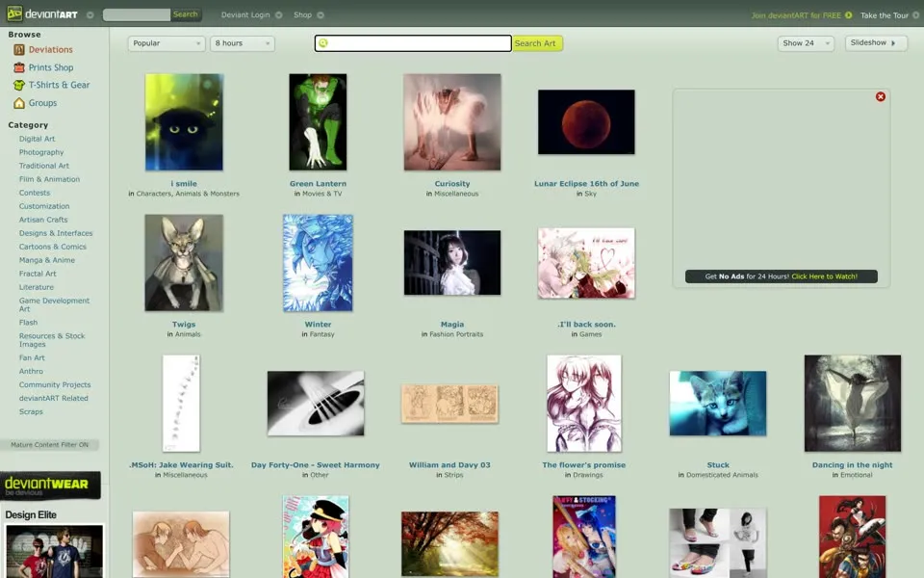This screenshot has height=578, width=924.
Task: Click 'Characters, Animals & Monsters' category link
Action: (x=188, y=194)
